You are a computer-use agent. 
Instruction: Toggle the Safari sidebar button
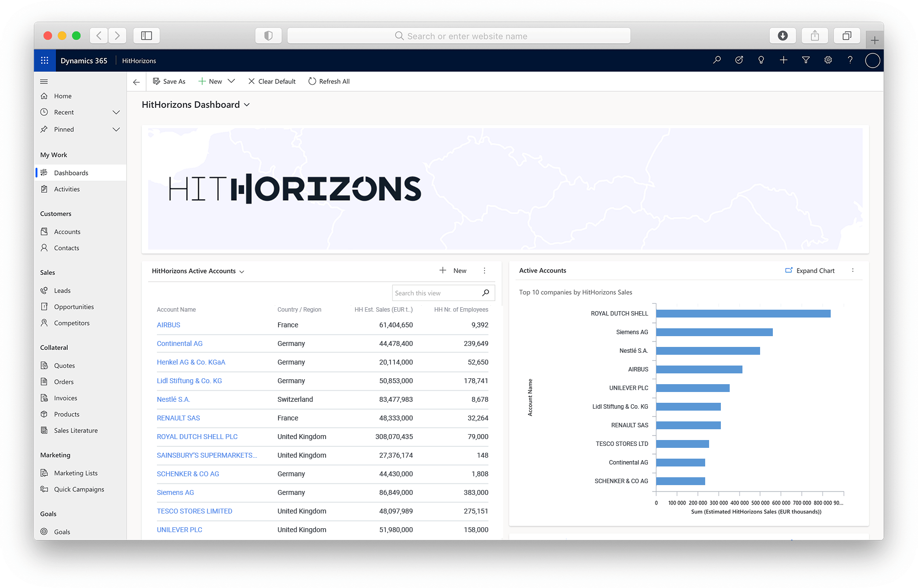pos(147,35)
